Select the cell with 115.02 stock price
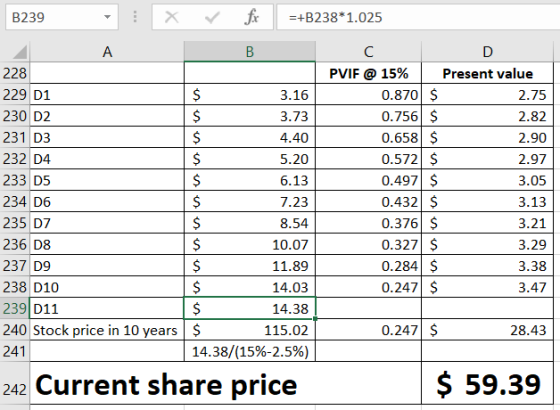This screenshot has width=560, height=410. pyautogui.click(x=250, y=330)
